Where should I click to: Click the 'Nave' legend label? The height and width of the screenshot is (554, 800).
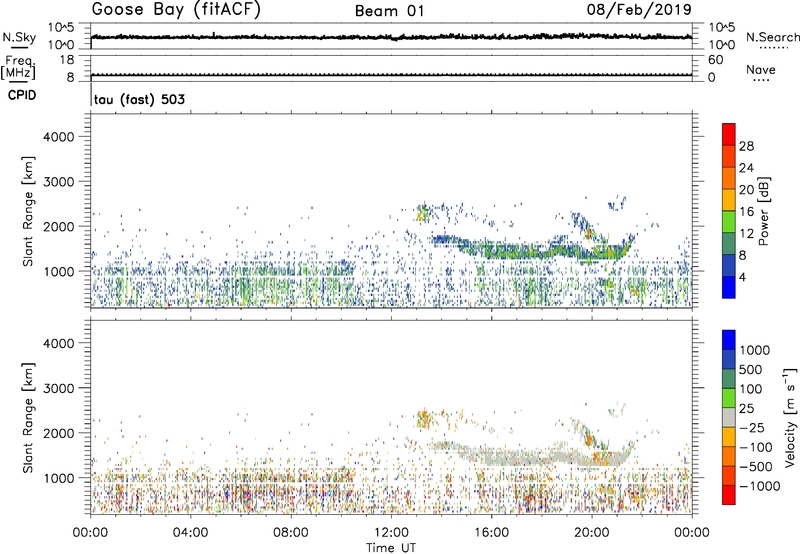(761, 69)
